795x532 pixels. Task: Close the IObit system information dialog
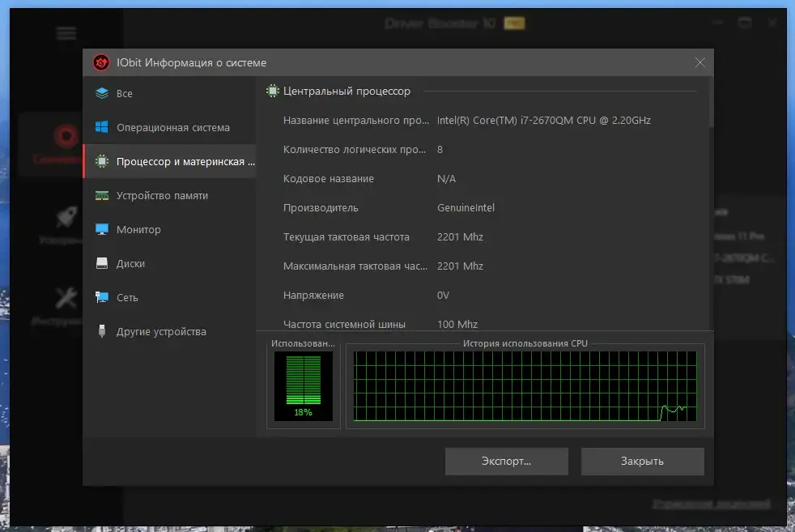[x=699, y=62]
